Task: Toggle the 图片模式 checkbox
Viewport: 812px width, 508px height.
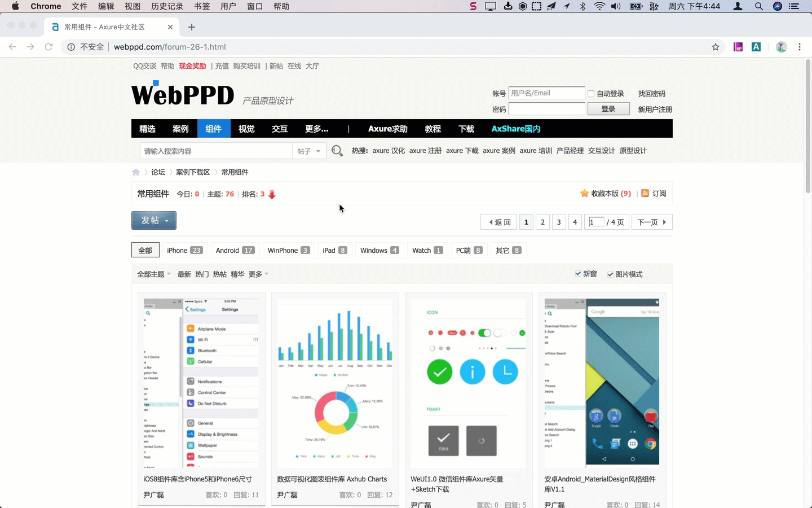Action: [610, 274]
